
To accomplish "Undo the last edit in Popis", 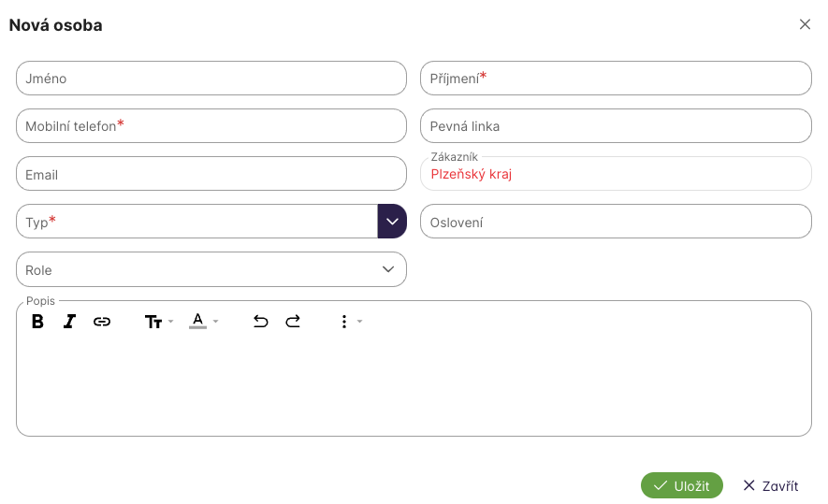I will (261, 322).
